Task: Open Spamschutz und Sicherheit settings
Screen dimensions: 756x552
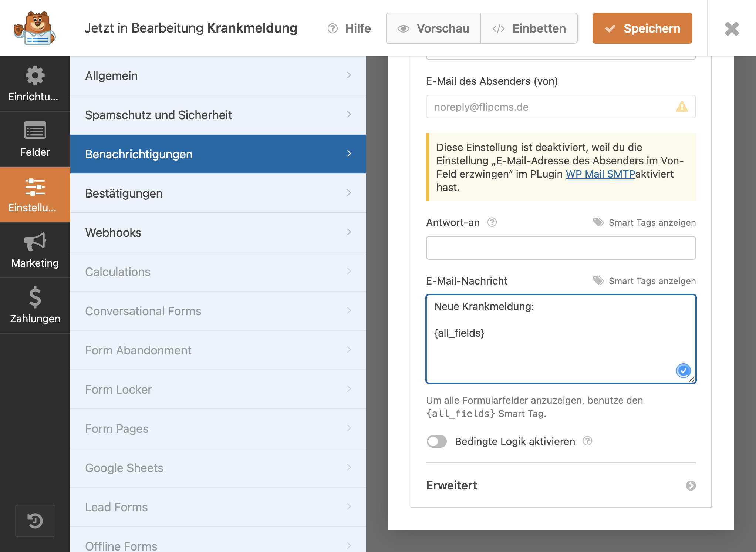Action: click(218, 115)
